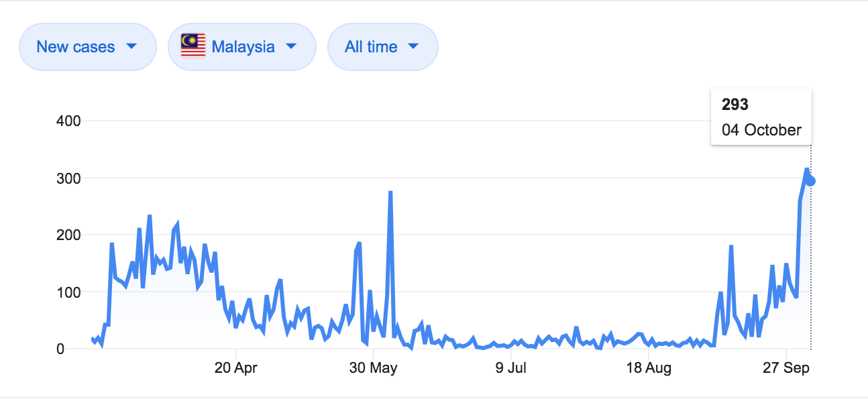Click the Malaysia flag icon
The height and width of the screenshot is (401, 868).
click(193, 46)
